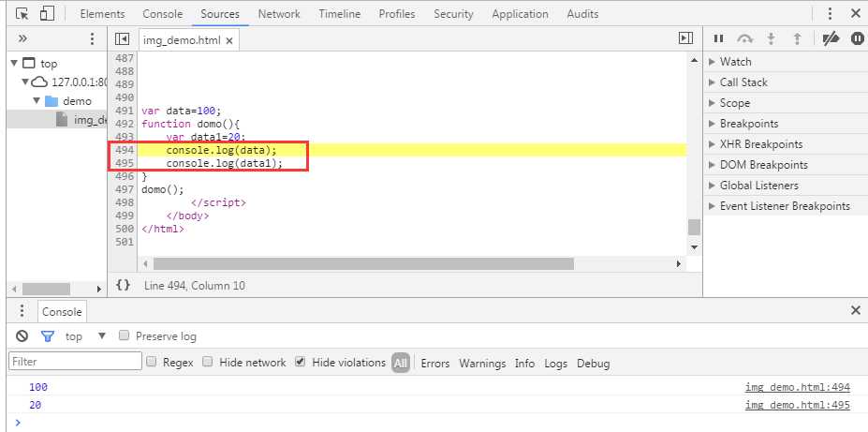868x432 pixels.
Task: Switch to the Audits tab
Action: [x=582, y=14]
